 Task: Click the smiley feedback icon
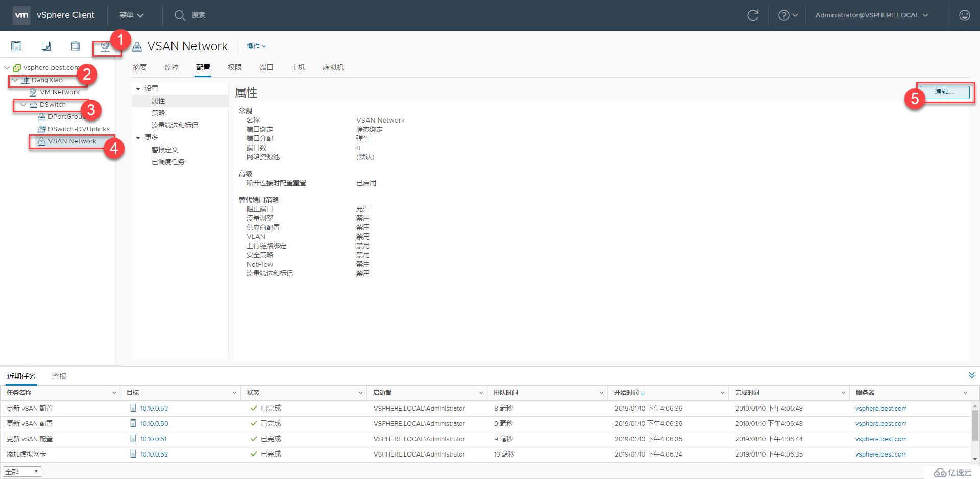964,15
